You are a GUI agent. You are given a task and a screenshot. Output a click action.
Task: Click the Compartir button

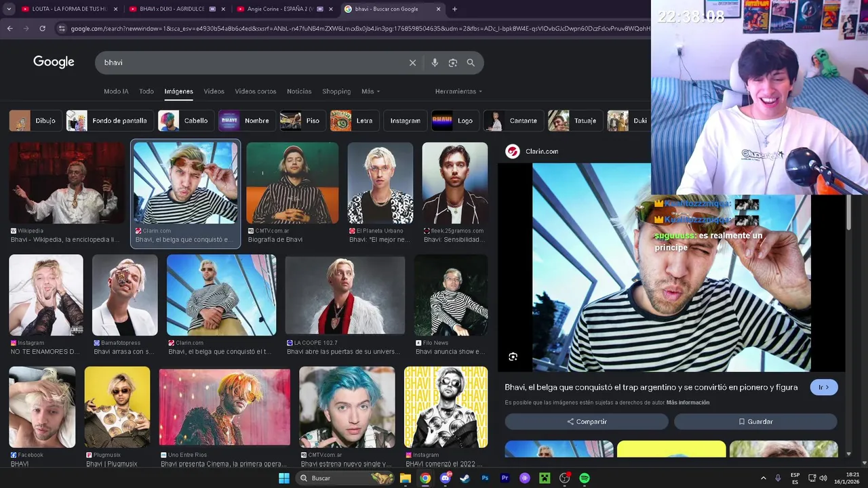pos(587,422)
